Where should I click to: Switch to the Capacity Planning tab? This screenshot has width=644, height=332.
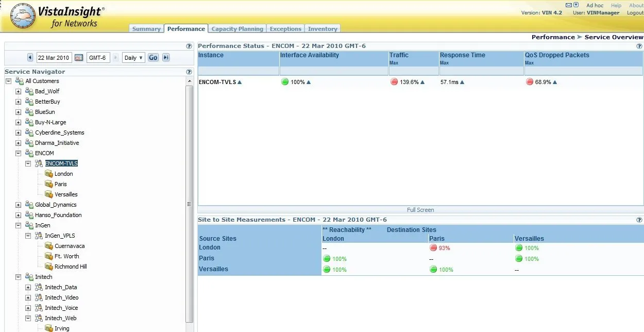(x=238, y=29)
